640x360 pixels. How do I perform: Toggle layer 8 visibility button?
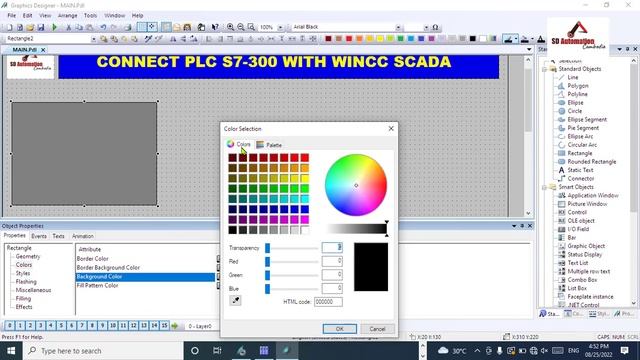(92, 326)
